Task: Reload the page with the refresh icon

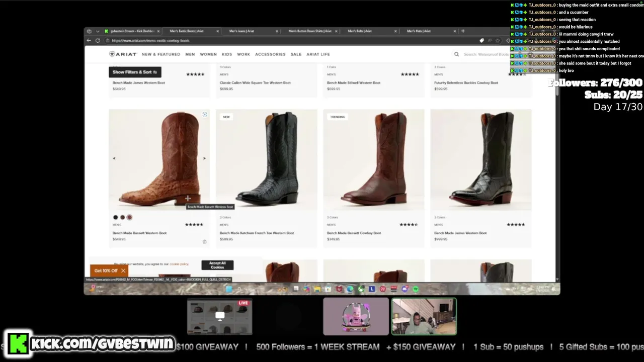Action: coord(98,41)
